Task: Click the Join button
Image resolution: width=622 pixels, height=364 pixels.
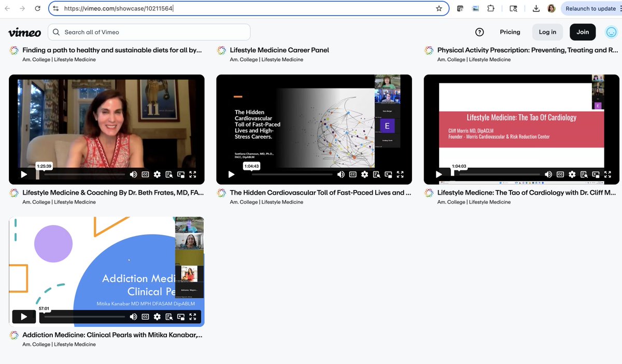Action: (583, 32)
